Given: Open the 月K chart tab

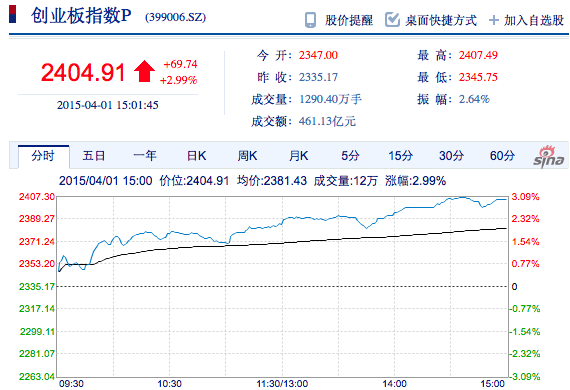Looking at the screenshot, I should click(298, 156).
